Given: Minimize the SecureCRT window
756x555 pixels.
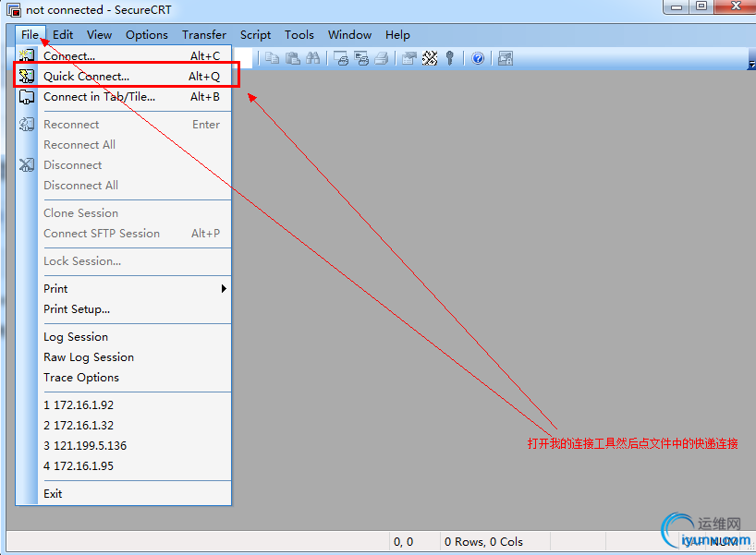Looking at the screenshot, I should 677,6.
